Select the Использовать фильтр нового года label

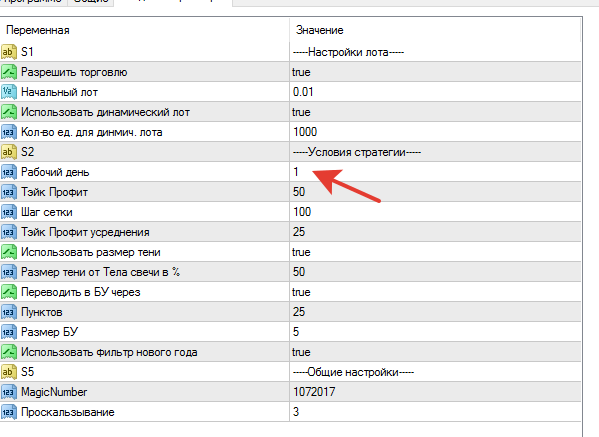tap(109, 352)
